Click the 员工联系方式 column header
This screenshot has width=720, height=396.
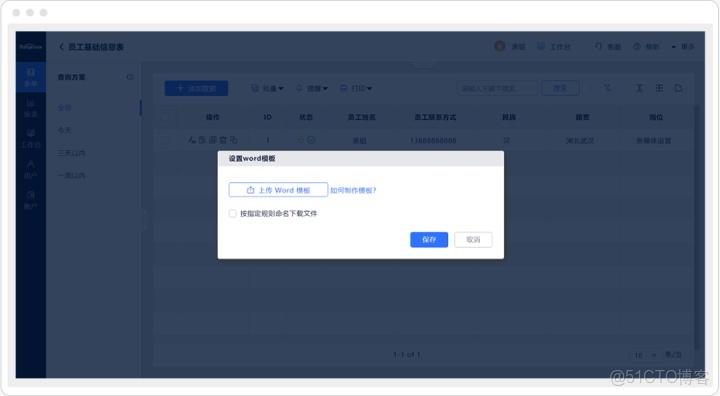(x=435, y=117)
